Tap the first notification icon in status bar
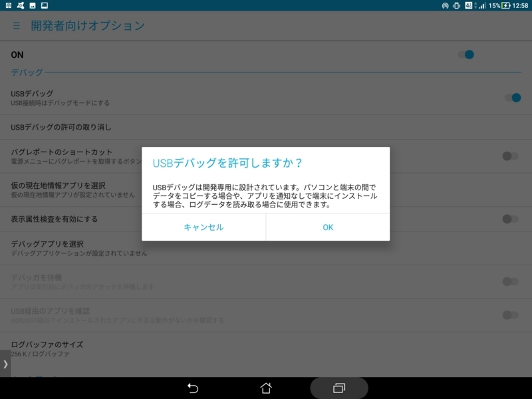 coord(9,5)
